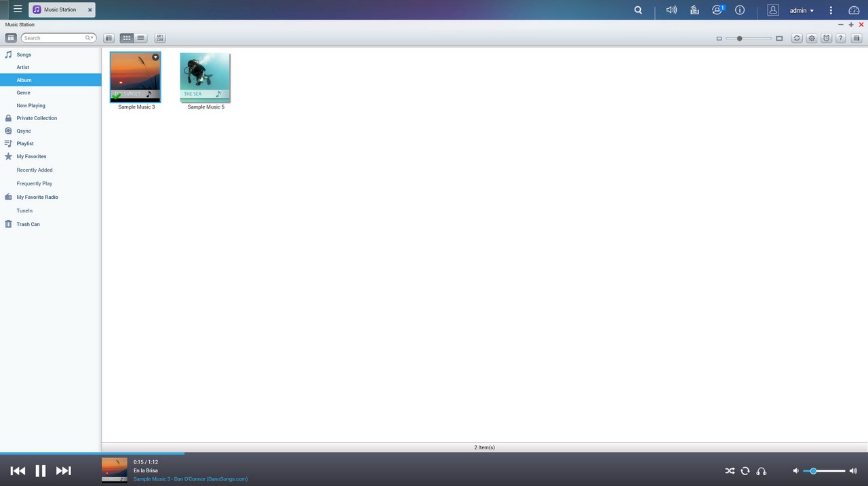868x486 pixels.
Task: Skip to the previous track
Action: coord(18,470)
